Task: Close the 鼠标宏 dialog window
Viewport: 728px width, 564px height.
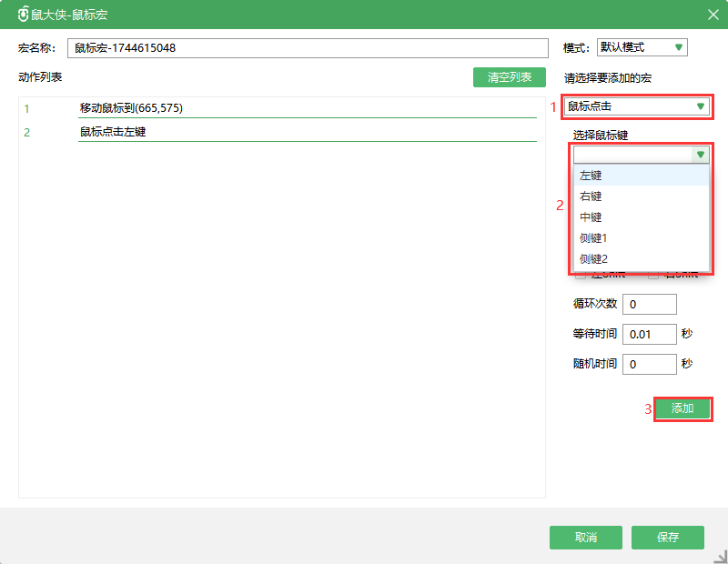Action: point(713,15)
